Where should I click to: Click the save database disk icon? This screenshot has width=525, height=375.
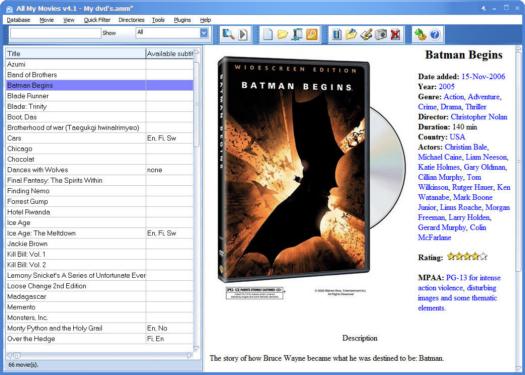coord(297,34)
